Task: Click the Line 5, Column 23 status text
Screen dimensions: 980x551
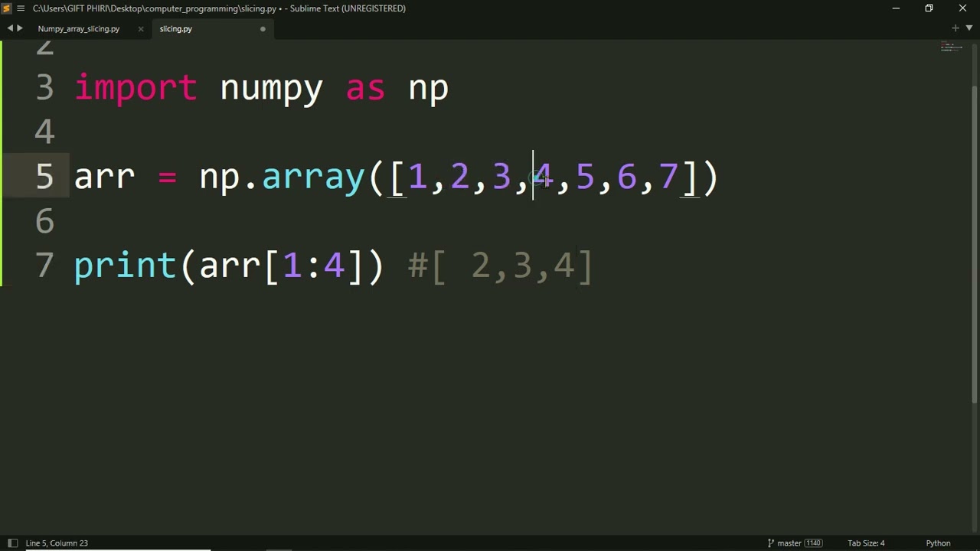Action: pyautogui.click(x=57, y=543)
